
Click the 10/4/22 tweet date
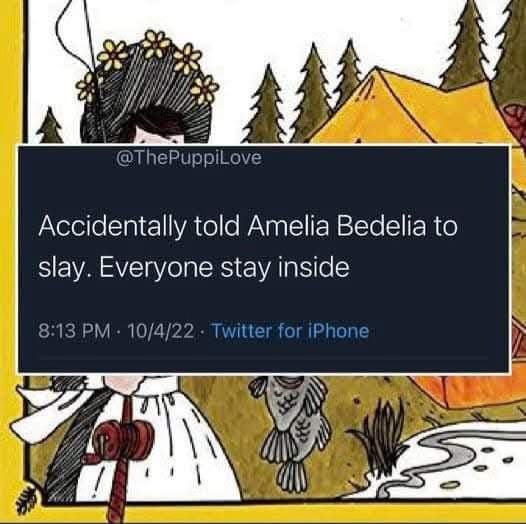tap(161, 331)
